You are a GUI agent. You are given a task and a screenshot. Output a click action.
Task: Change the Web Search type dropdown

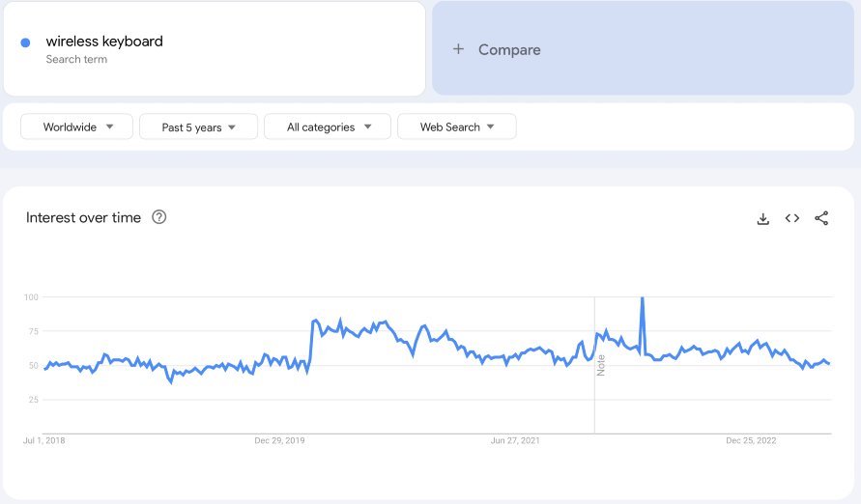pos(457,126)
